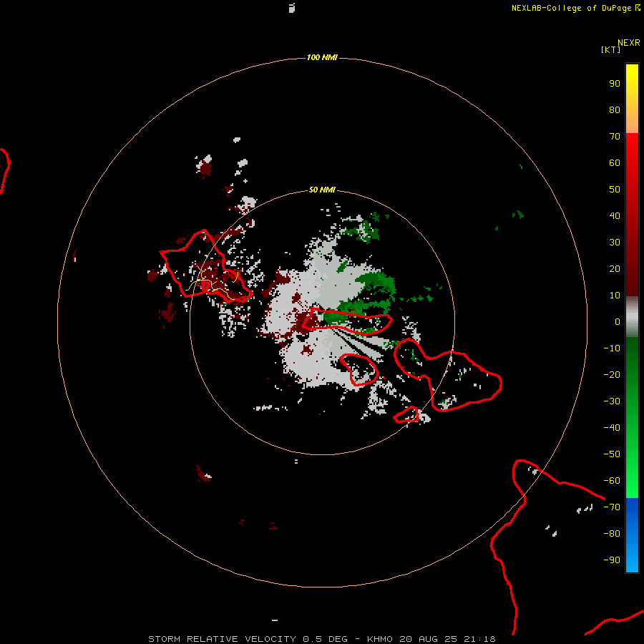Click the -20 value on the velocity scale
The image size is (644, 644).
click(612, 375)
